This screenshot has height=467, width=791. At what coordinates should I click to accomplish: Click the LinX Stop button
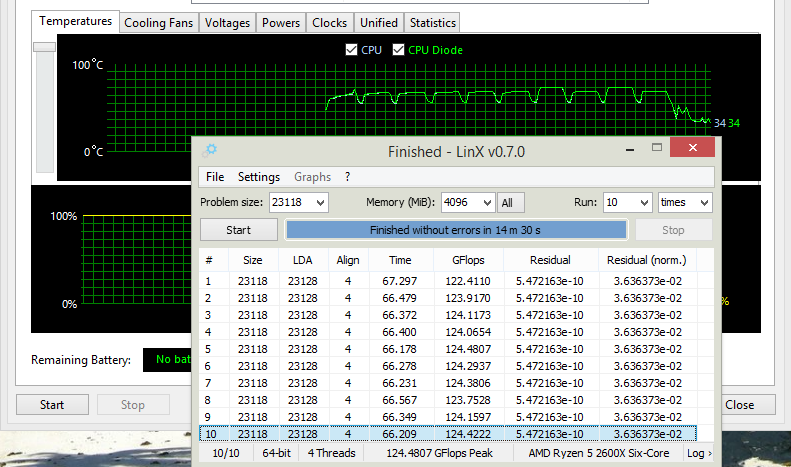click(x=673, y=230)
